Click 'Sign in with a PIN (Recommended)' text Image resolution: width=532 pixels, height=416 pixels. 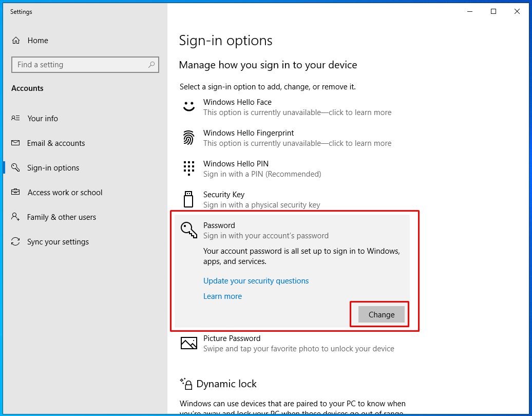pyautogui.click(x=262, y=174)
